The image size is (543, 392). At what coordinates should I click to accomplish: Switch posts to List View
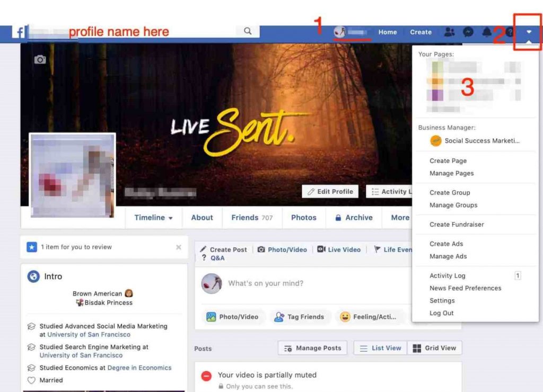[x=380, y=348]
